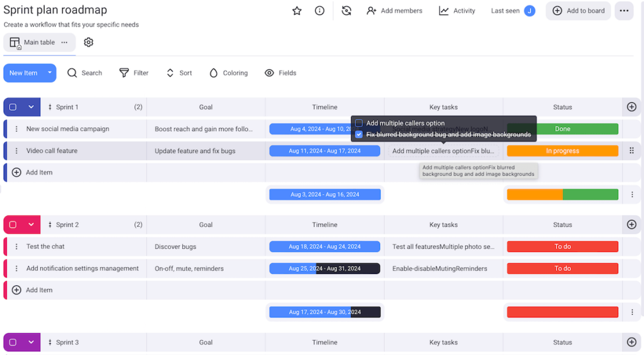Image resolution: width=644 pixels, height=355 pixels.
Task: Open the board info icon
Action: point(319,11)
